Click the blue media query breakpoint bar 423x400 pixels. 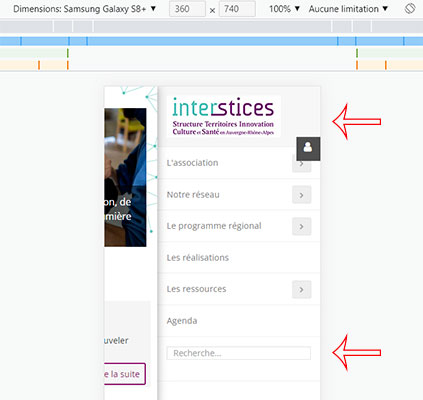click(x=211, y=41)
